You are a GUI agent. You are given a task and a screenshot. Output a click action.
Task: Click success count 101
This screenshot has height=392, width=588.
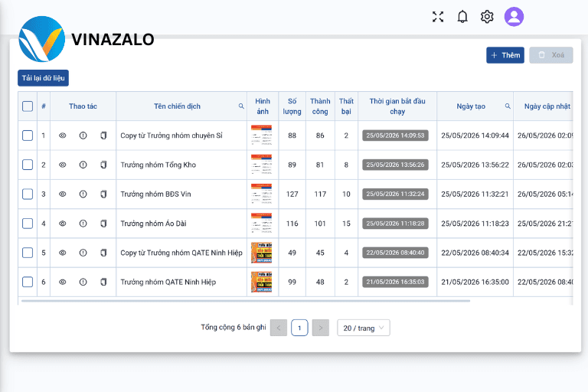(320, 224)
